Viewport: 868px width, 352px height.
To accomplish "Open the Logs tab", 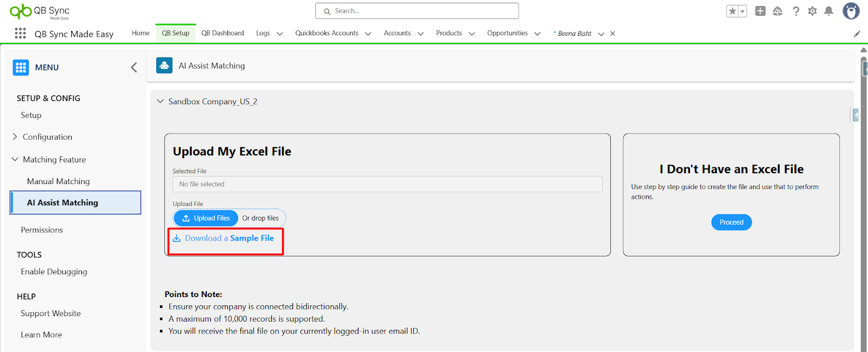I will tap(263, 33).
